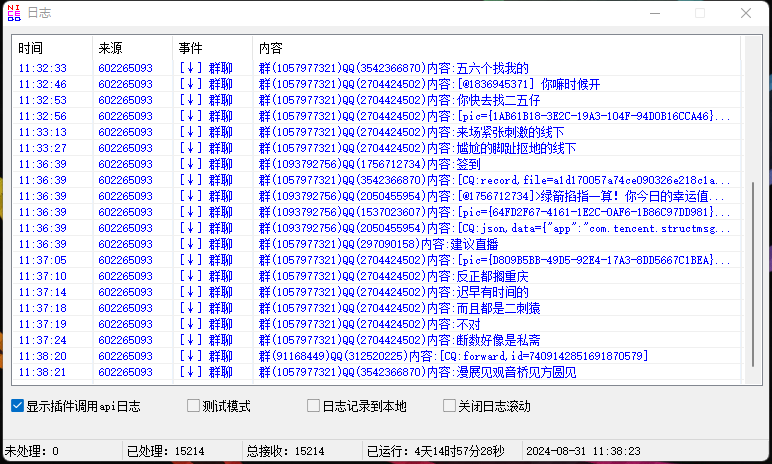Click the down-arrow event icon in the 11:37:05 row
Viewport: 772px width, 464px height.
coord(191,260)
